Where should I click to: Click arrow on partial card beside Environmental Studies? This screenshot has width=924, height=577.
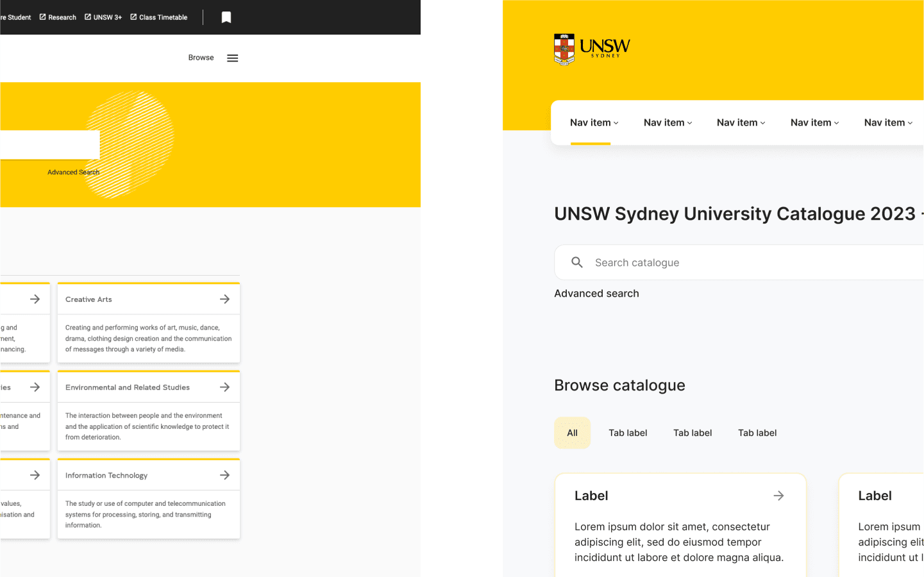coord(35,387)
